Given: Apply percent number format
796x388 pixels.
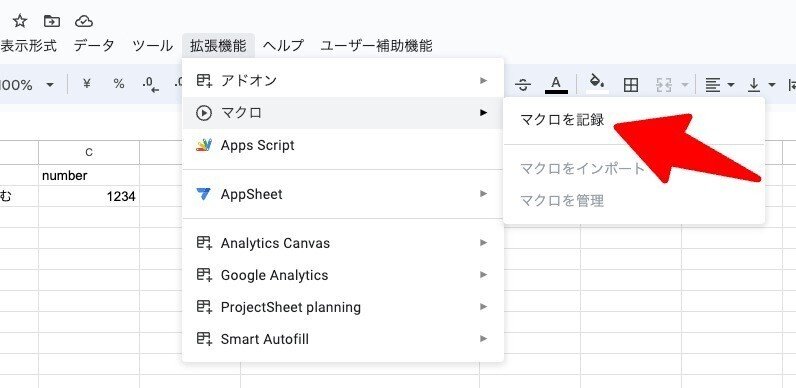Looking at the screenshot, I should coord(119,84).
